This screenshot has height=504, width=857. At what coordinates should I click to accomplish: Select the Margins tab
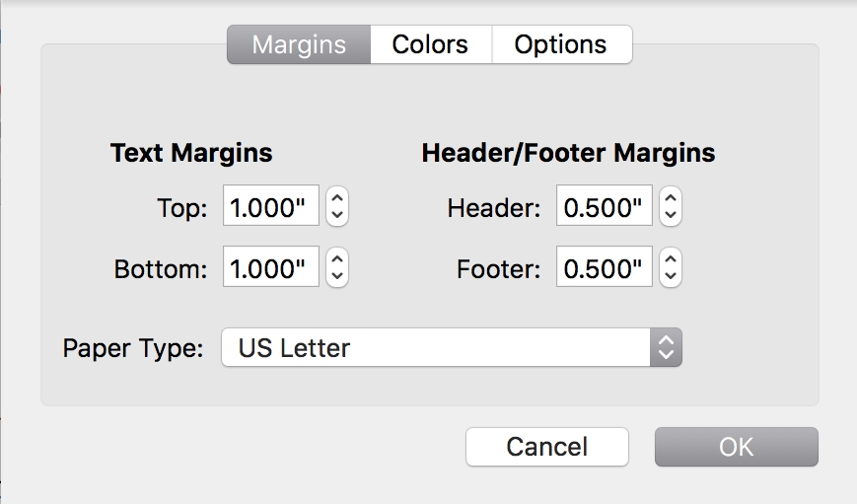(x=299, y=44)
